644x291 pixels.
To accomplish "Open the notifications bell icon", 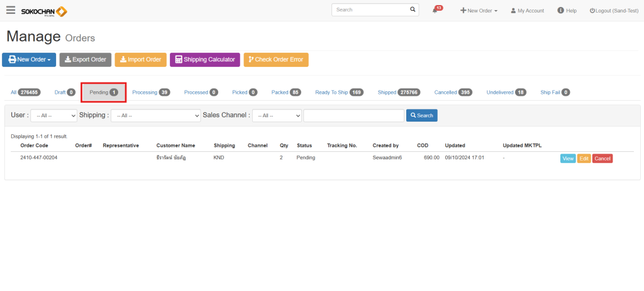I will click(435, 11).
